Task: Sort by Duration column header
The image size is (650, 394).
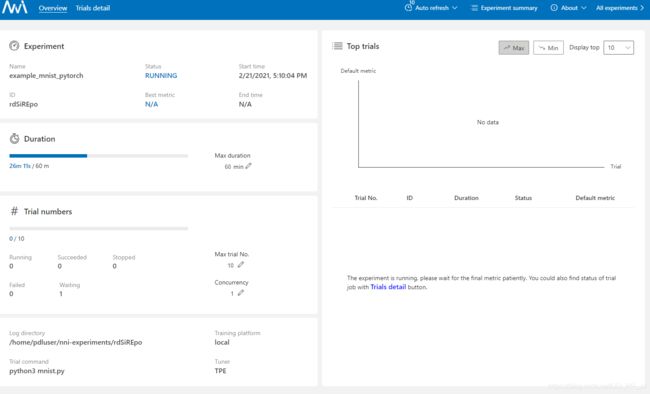Action: [466, 198]
